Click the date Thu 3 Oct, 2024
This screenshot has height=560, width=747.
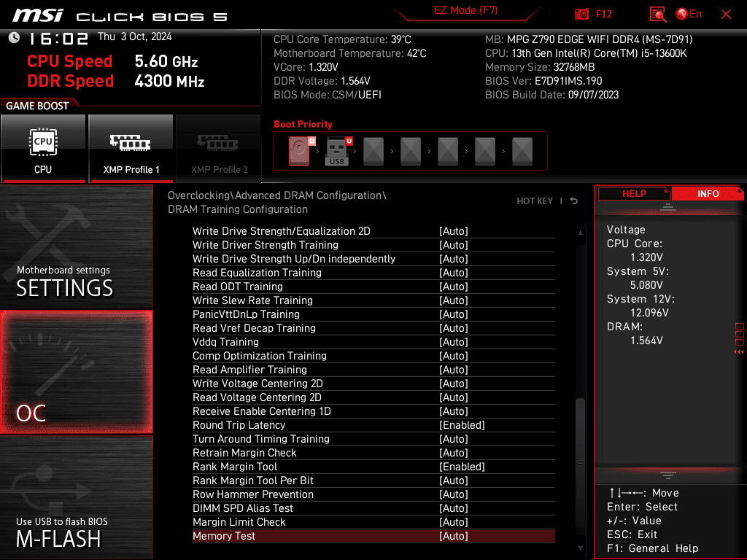pos(135,36)
